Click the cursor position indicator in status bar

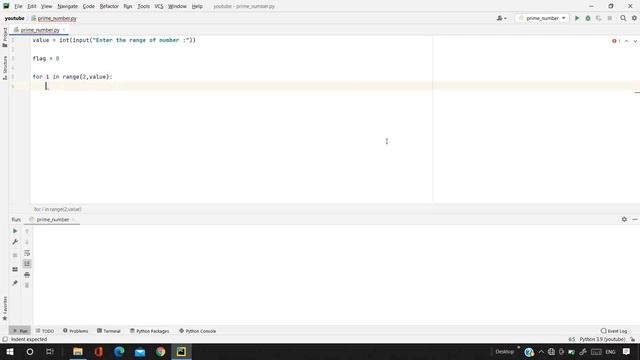click(571, 340)
